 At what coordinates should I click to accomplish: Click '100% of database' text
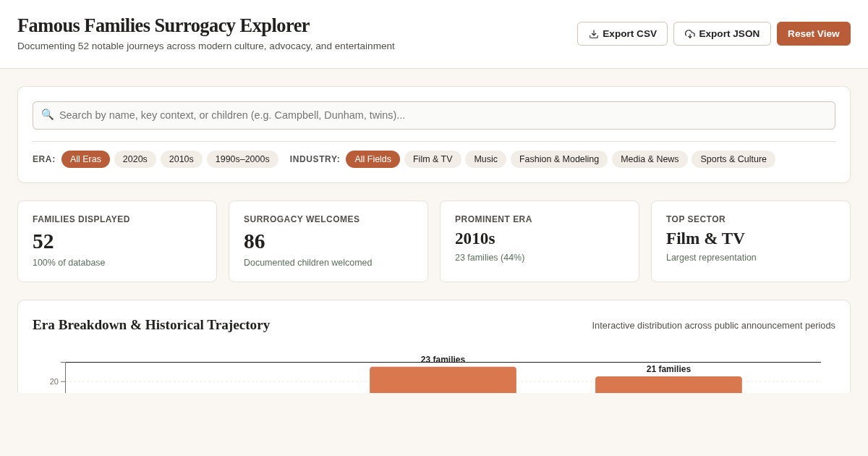[x=69, y=263]
